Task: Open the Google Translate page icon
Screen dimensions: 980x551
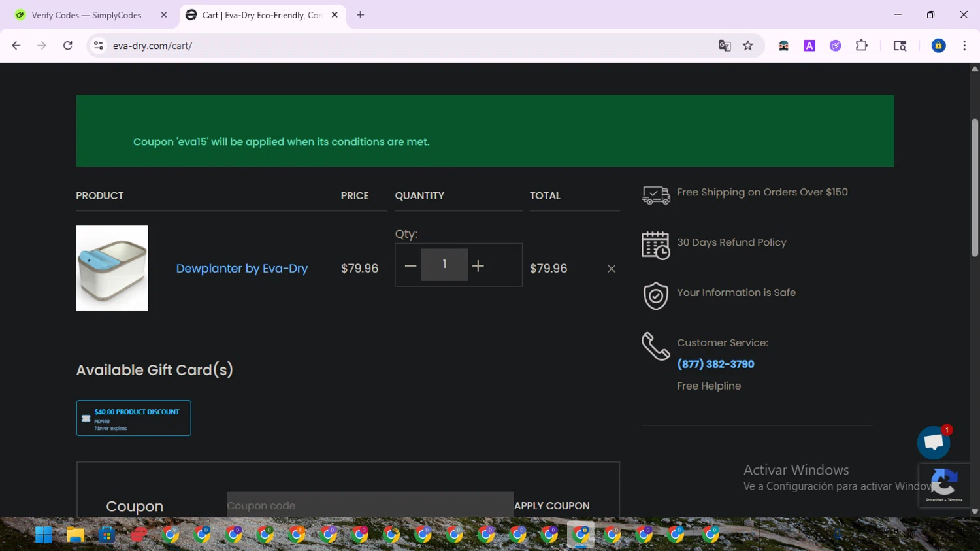Action: click(x=725, y=46)
